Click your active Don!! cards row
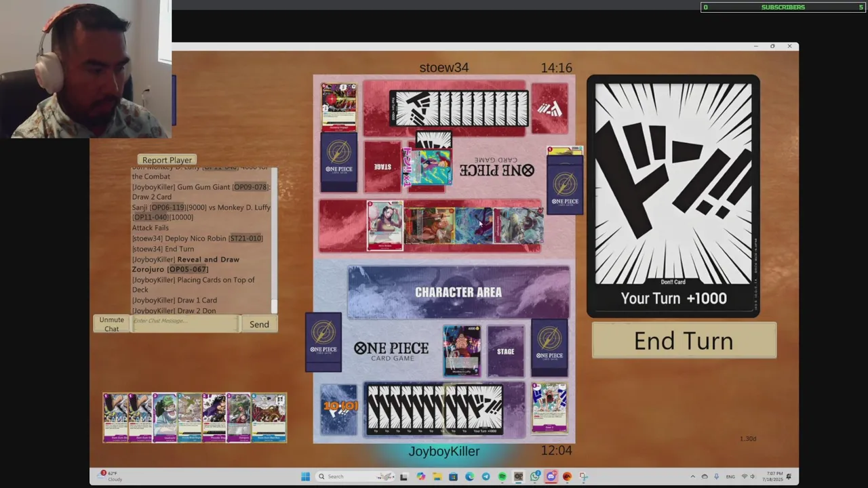Screen dimensions: 868x488 435,409
